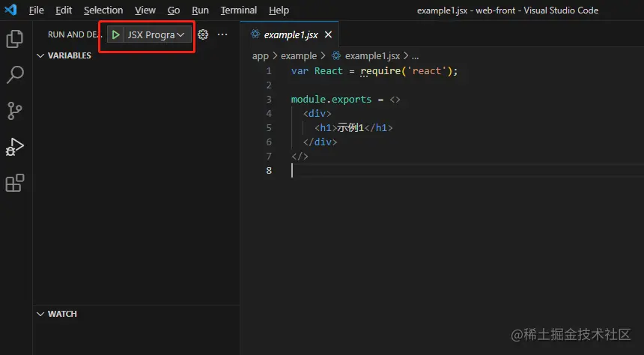Open the Go menu
Image resolution: width=644 pixels, height=355 pixels.
pyautogui.click(x=174, y=10)
